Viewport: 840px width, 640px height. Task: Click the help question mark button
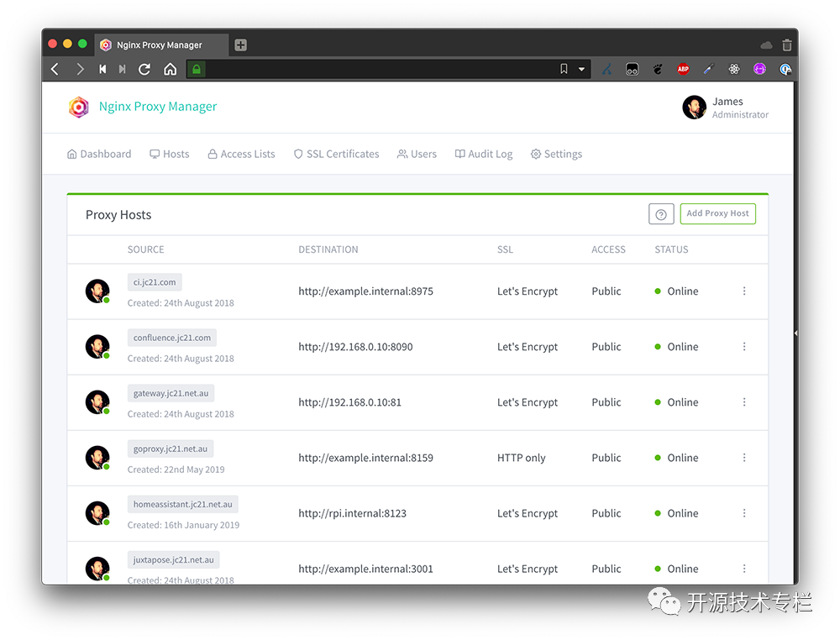click(x=661, y=214)
